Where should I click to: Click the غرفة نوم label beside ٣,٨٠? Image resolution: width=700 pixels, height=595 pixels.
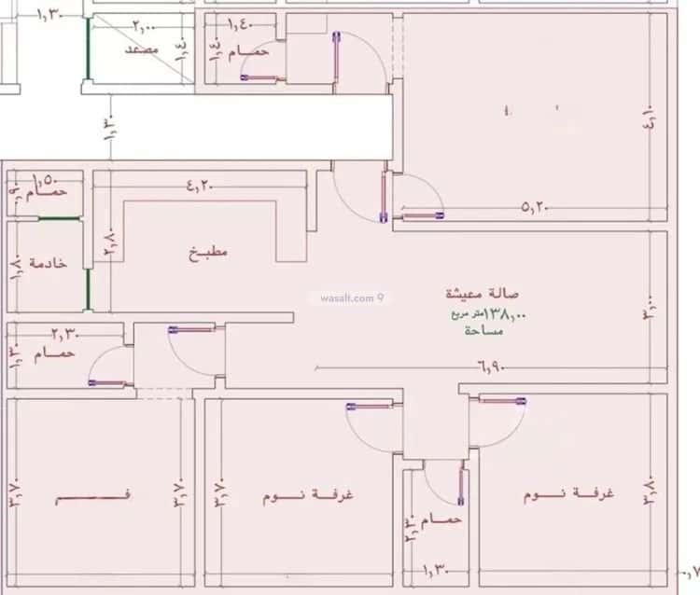(x=568, y=493)
